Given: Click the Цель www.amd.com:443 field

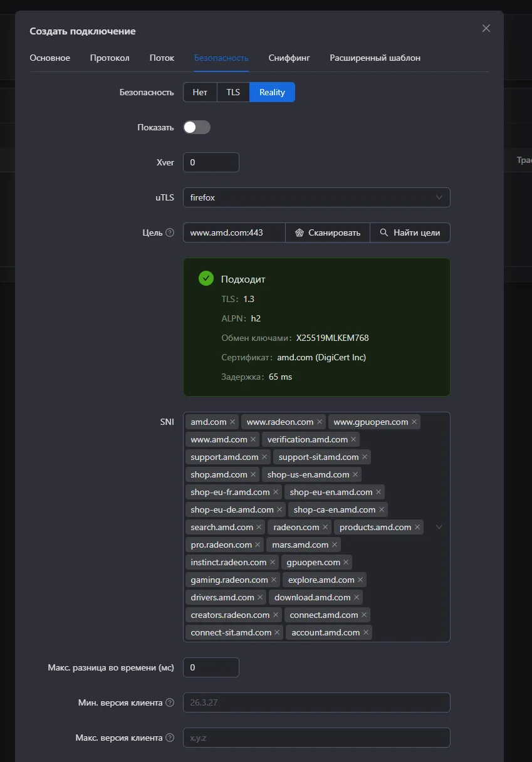Looking at the screenshot, I should click(x=234, y=232).
